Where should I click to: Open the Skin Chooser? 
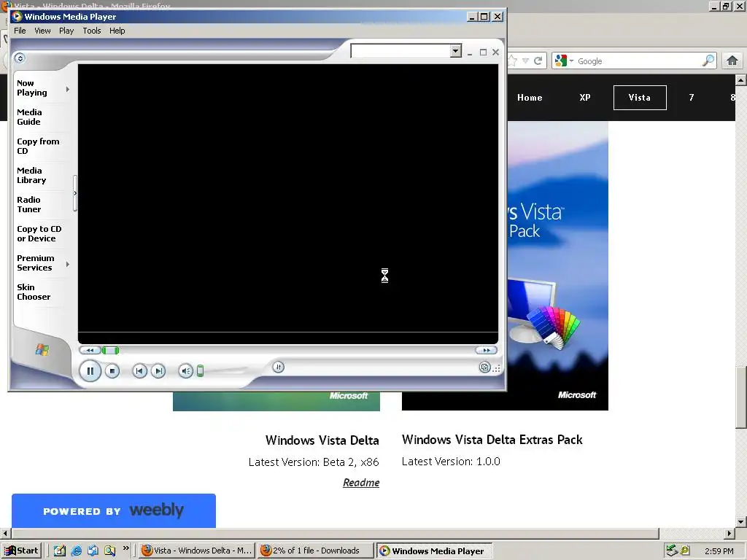(34, 292)
